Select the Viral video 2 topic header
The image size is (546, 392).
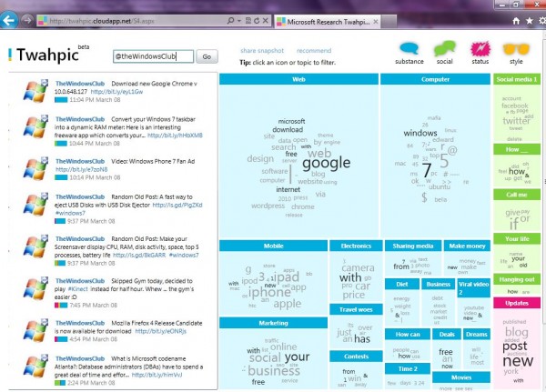coord(473,288)
